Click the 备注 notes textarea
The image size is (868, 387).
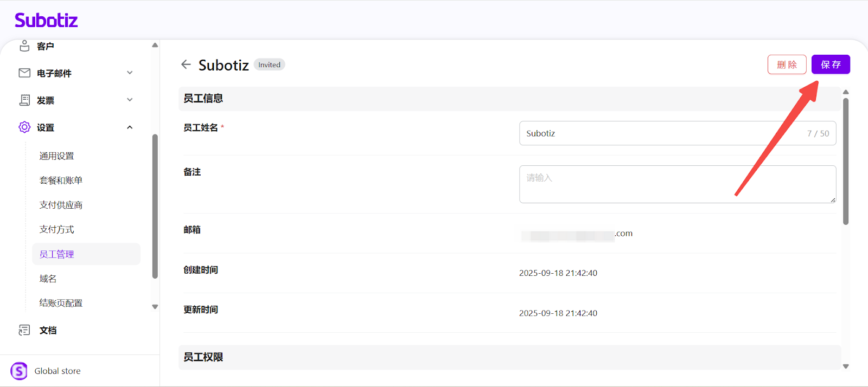(x=677, y=184)
